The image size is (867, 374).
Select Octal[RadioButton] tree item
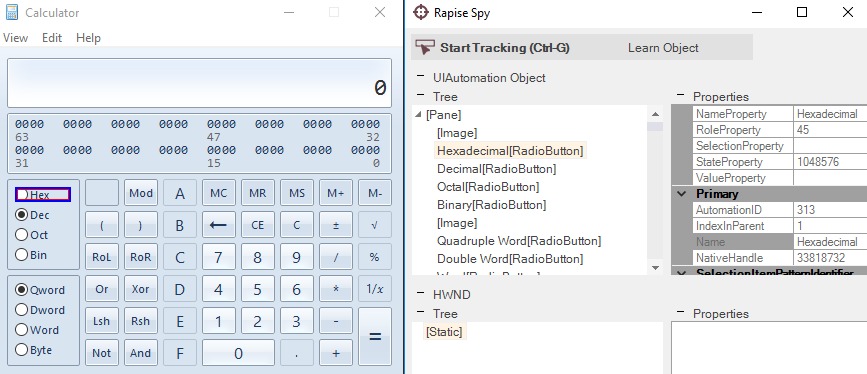488,186
